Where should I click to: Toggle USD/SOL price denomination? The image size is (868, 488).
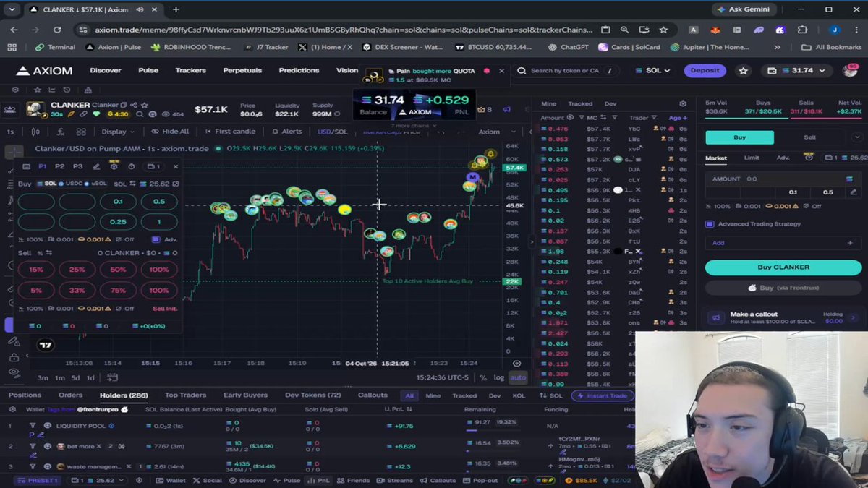333,132
